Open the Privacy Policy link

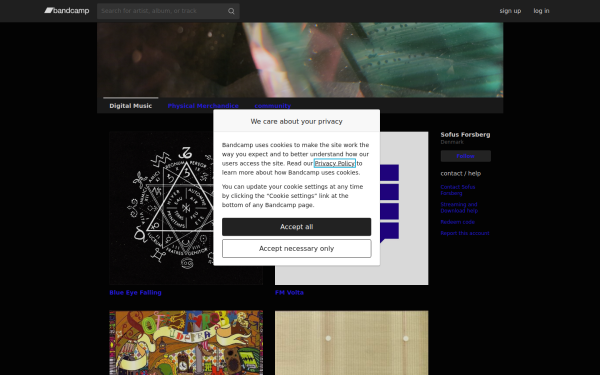[x=335, y=163]
